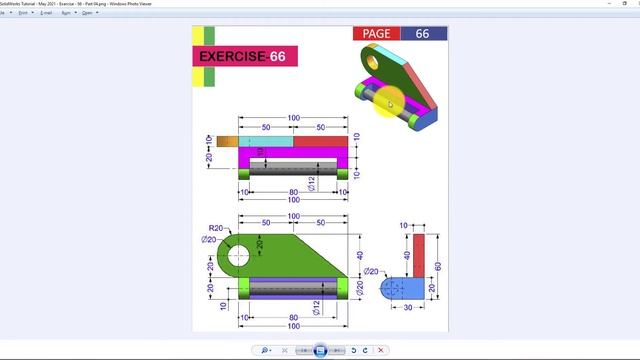Open the File menu
Screen dimensions: 640x360
(x=2, y=13)
